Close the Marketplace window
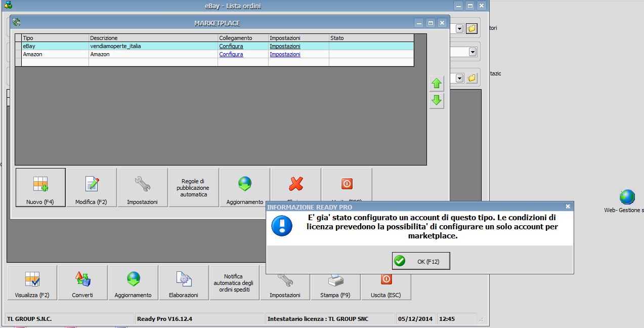The height and width of the screenshot is (328, 644). coord(442,23)
